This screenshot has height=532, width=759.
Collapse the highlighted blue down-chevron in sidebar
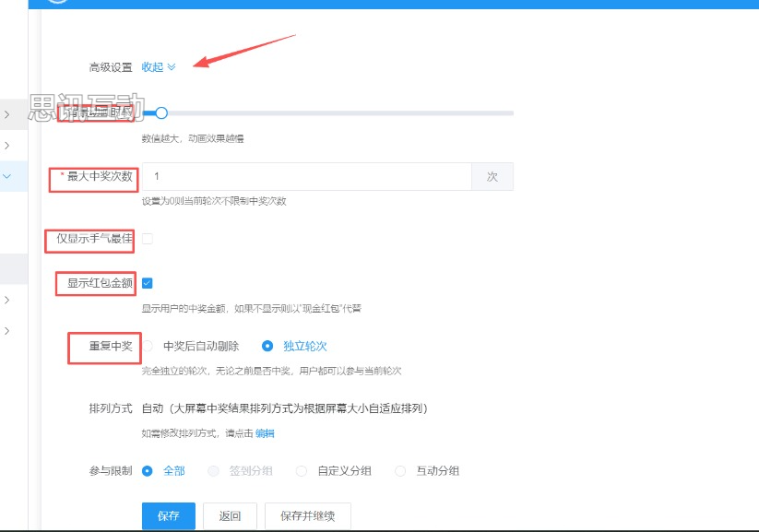point(7,175)
